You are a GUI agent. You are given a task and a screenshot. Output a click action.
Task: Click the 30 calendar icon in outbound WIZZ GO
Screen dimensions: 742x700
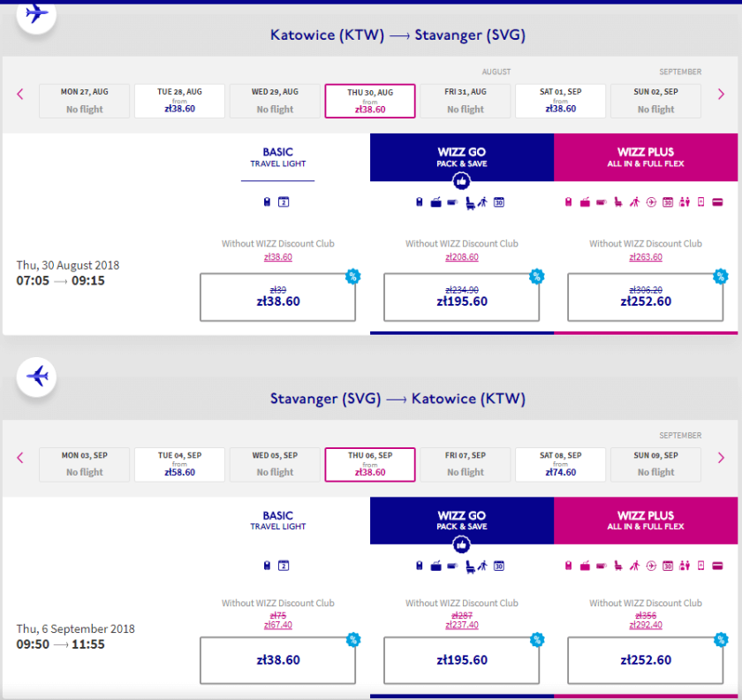pyautogui.click(x=499, y=202)
